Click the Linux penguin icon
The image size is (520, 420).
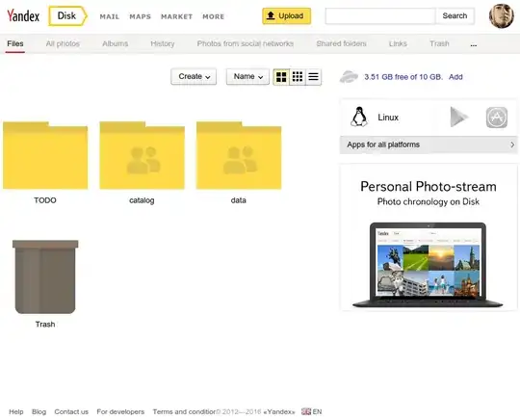(x=359, y=117)
